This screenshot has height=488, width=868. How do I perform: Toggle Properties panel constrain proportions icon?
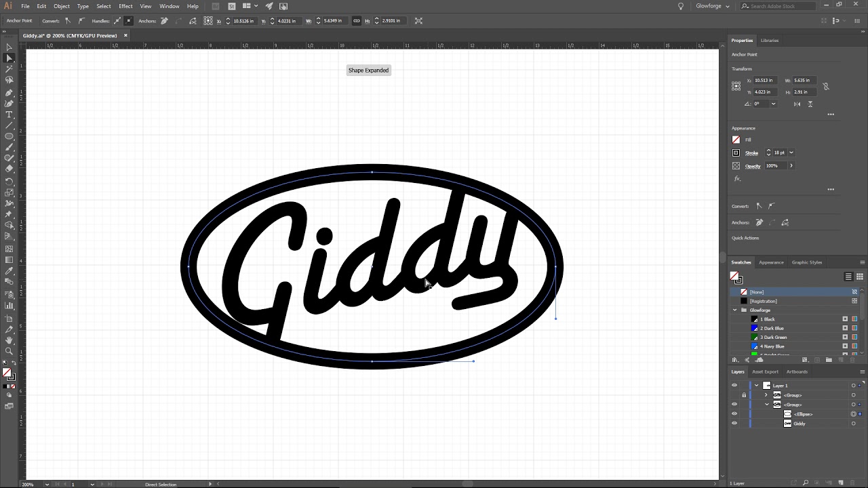click(826, 87)
